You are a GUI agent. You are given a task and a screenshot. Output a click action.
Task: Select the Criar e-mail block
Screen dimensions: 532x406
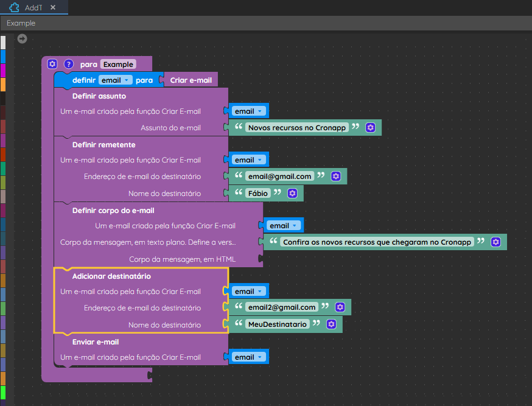click(191, 80)
